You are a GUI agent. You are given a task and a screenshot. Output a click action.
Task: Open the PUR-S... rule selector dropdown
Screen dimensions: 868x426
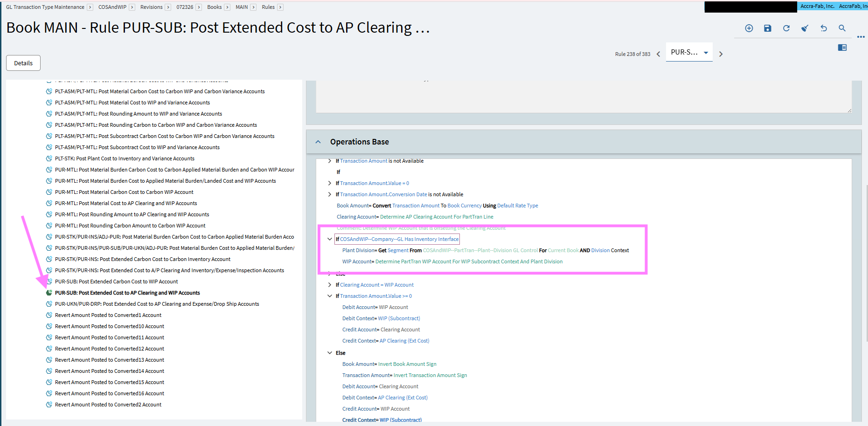click(689, 53)
